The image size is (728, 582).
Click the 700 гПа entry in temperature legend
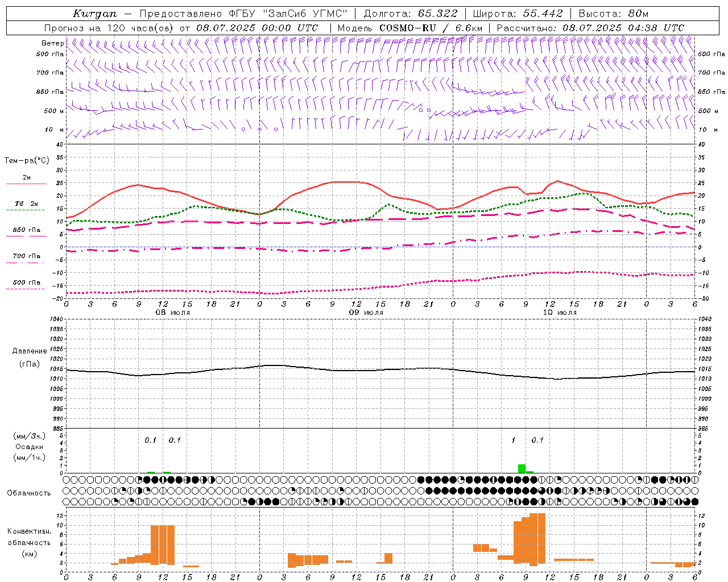27,256
